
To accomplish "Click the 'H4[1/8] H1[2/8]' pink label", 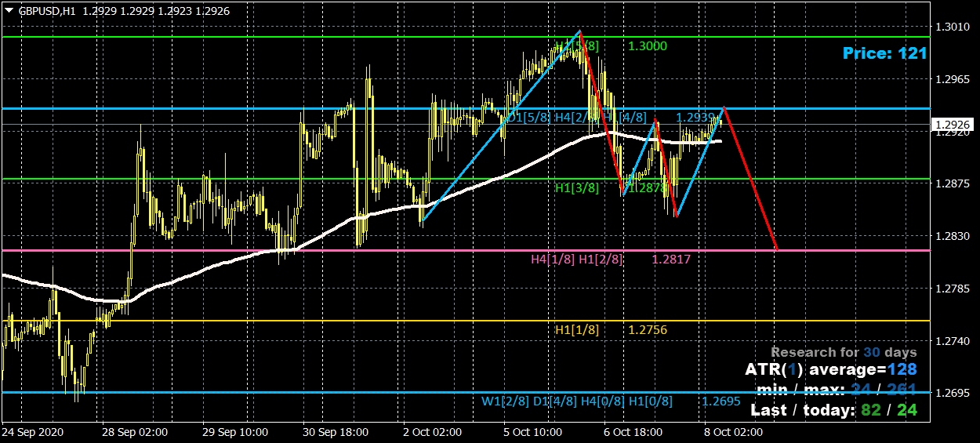I will pyautogui.click(x=576, y=260).
